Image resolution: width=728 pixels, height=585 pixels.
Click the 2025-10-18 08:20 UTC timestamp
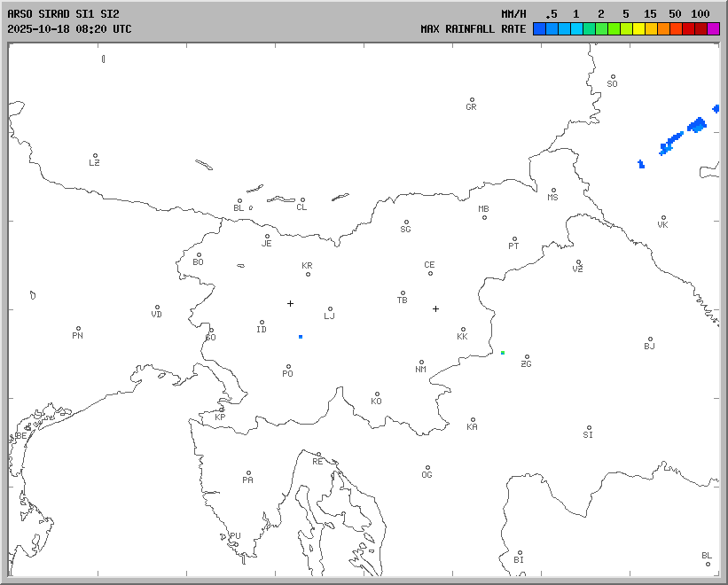[x=69, y=29]
